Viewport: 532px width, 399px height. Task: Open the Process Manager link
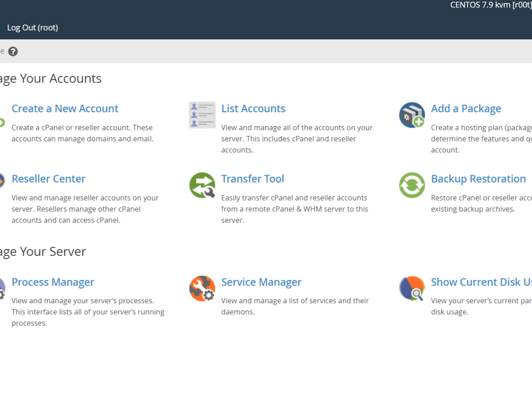[53, 282]
